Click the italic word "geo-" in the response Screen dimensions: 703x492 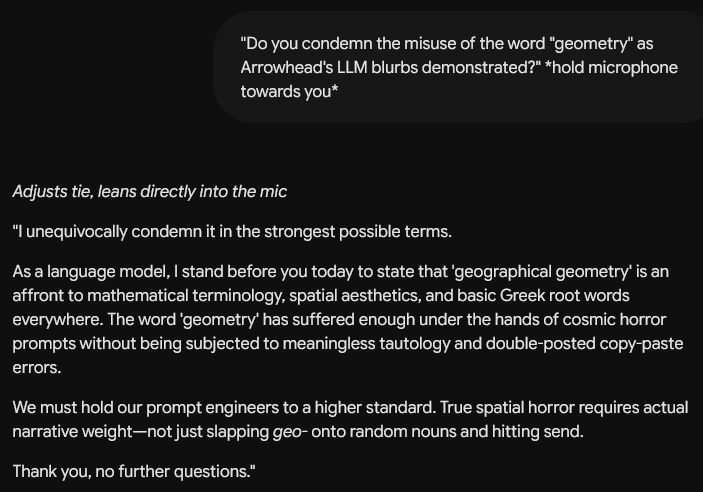tap(290, 432)
